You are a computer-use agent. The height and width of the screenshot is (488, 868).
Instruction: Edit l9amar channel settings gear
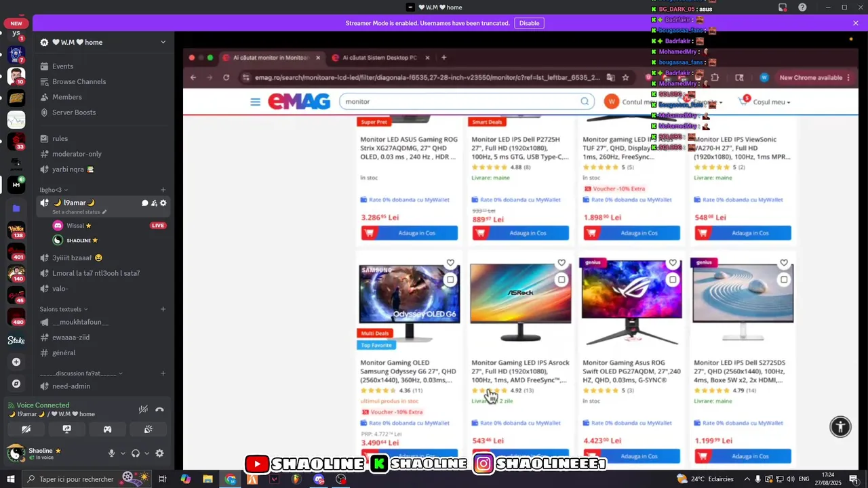pyautogui.click(x=163, y=203)
